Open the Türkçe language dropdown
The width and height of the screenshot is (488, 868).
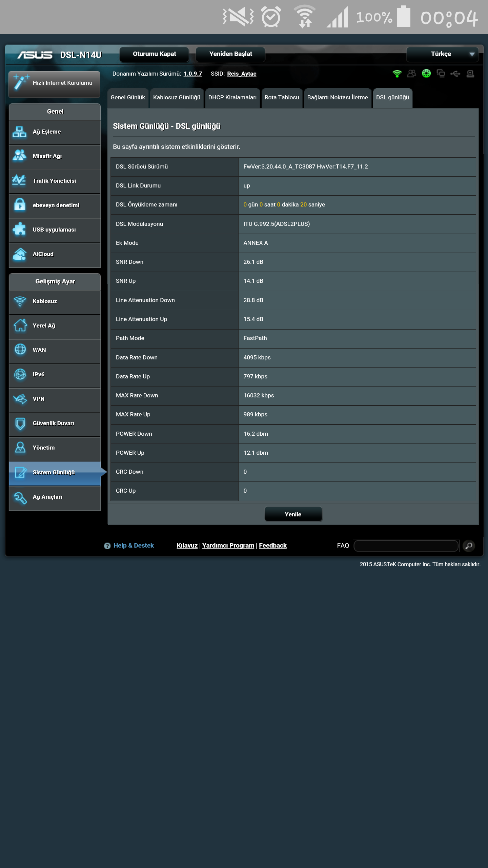[442, 54]
